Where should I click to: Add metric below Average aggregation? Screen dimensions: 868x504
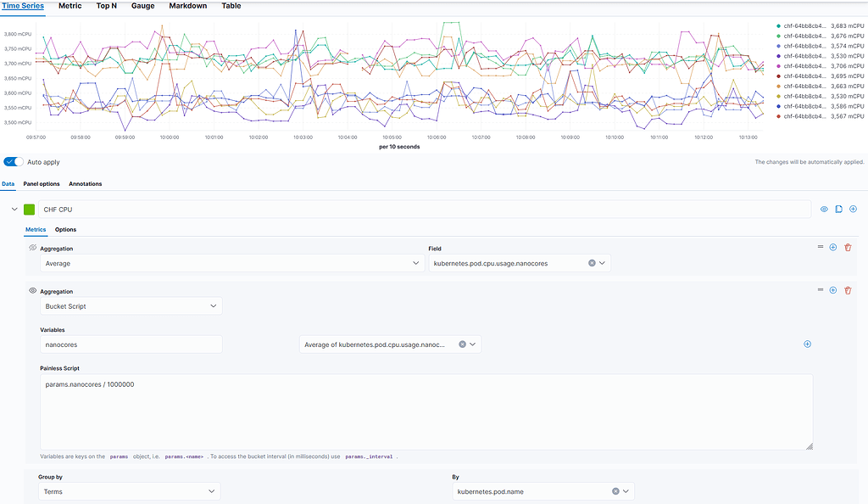point(832,248)
